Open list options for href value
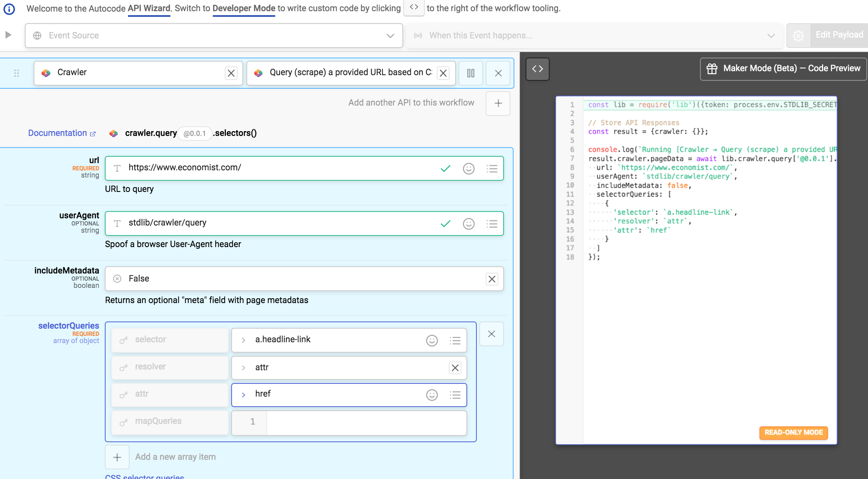Viewport: 868px width, 479px height. pyautogui.click(x=455, y=395)
